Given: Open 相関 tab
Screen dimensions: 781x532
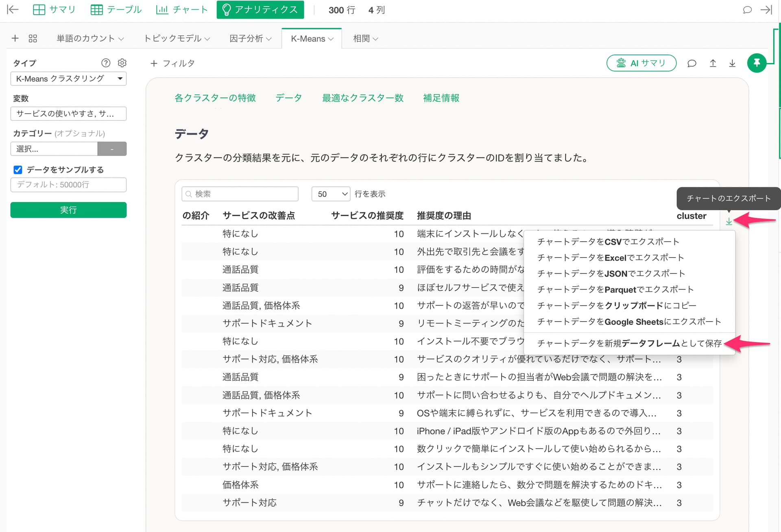Looking at the screenshot, I should 365,39.
